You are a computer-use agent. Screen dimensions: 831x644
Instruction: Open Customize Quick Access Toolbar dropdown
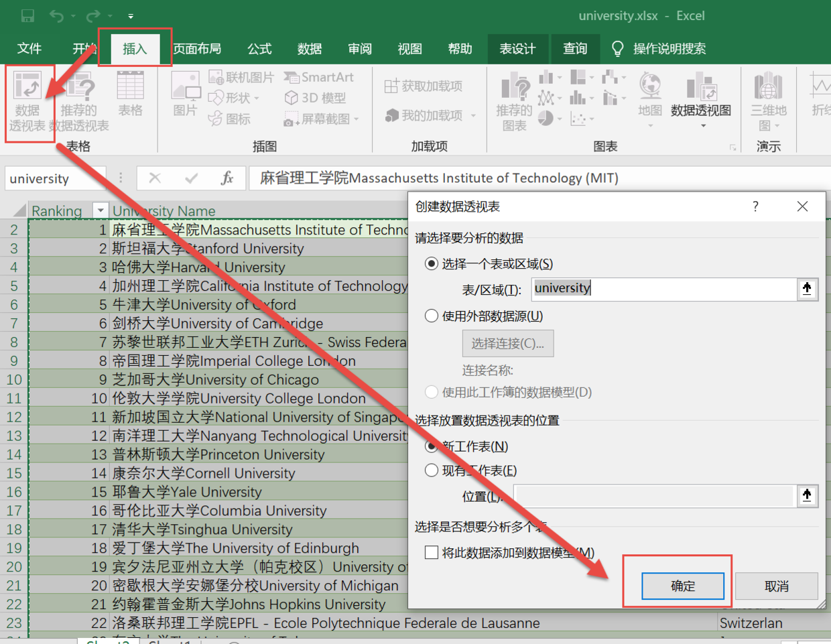[131, 16]
